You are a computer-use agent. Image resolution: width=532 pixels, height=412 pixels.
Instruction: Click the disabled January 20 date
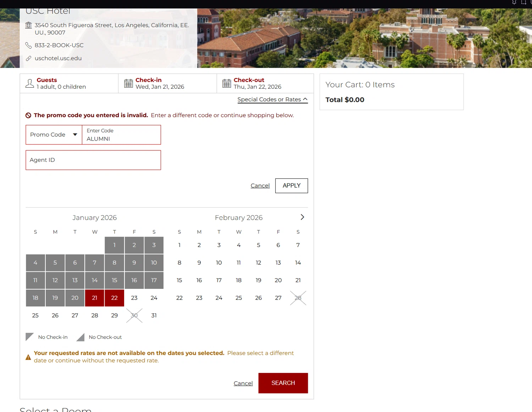click(x=75, y=298)
